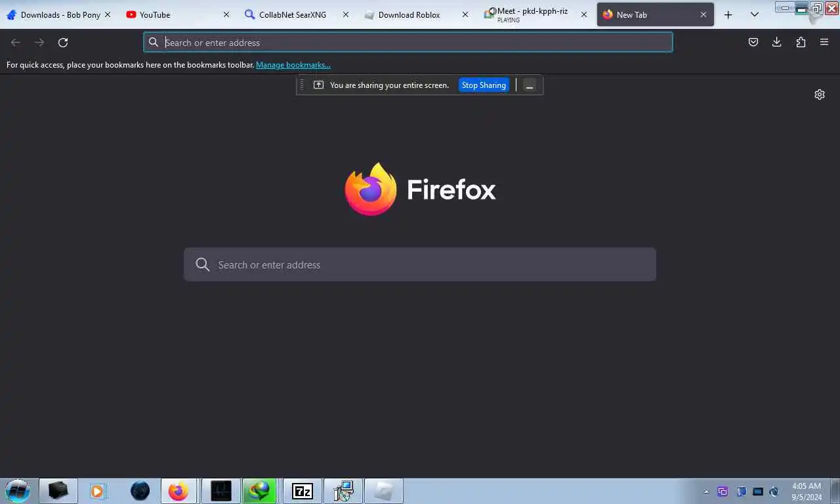Close the CollabNet SearXNG tab
840x504 pixels.
(x=346, y=14)
